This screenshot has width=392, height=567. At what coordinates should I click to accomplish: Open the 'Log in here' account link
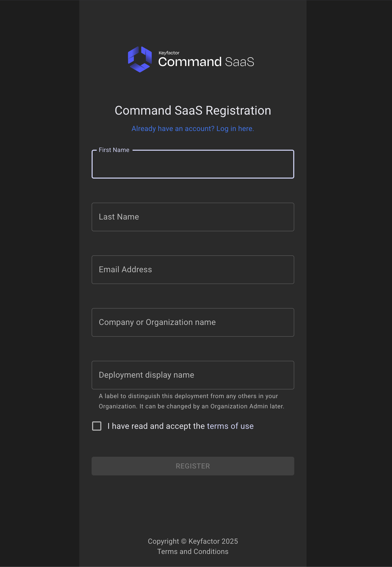point(235,128)
